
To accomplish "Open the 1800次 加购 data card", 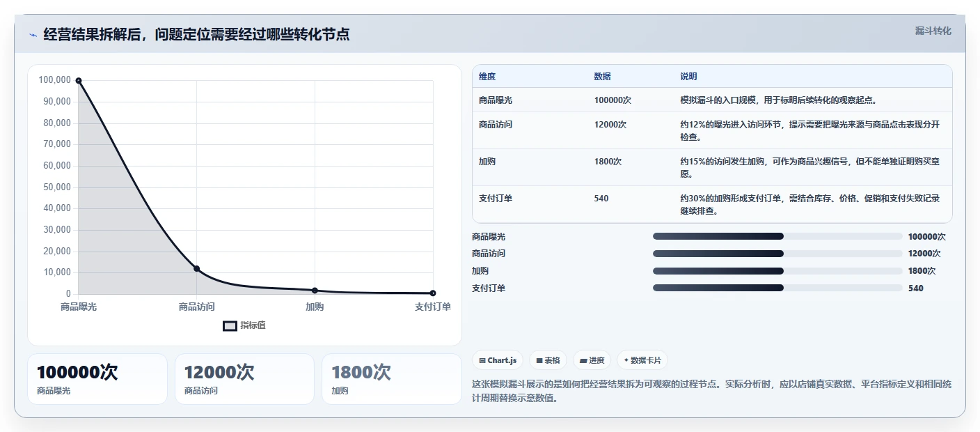I will [x=392, y=379].
